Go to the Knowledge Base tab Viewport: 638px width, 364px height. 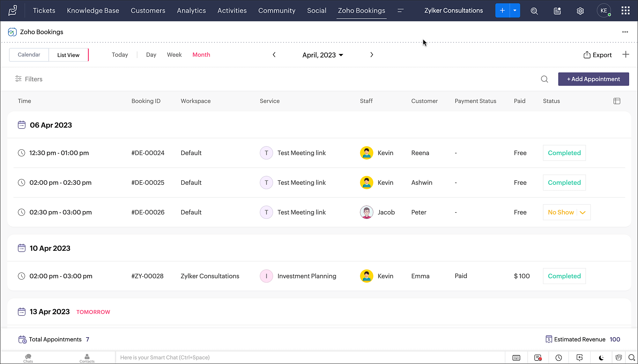pyautogui.click(x=93, y=11)
